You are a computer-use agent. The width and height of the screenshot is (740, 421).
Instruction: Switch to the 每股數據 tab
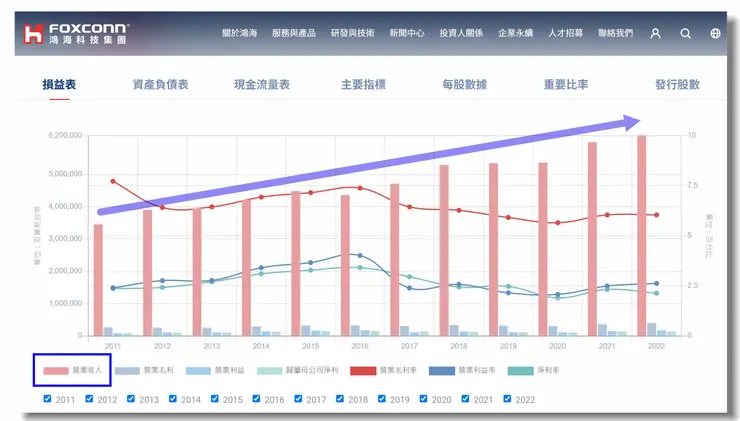[464, 84]
